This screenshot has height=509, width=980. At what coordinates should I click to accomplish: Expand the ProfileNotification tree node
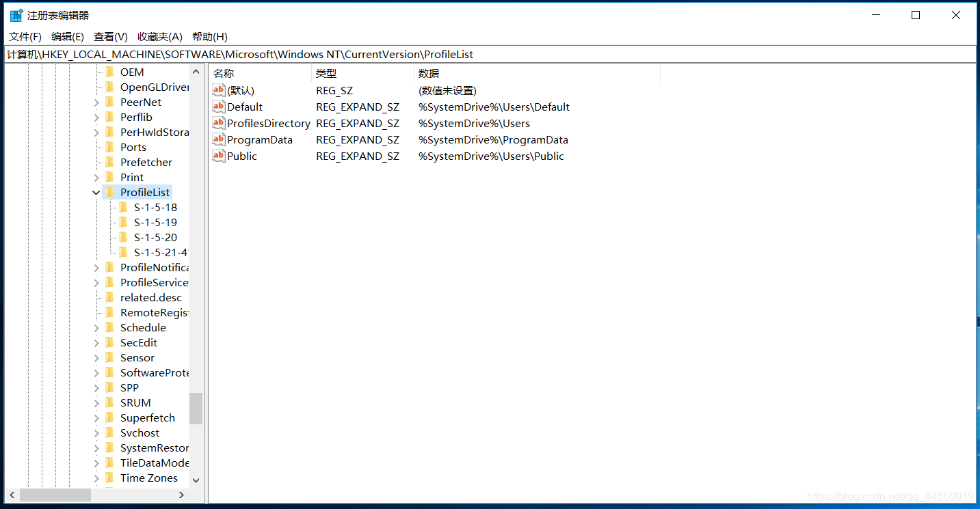coord(96,268)
